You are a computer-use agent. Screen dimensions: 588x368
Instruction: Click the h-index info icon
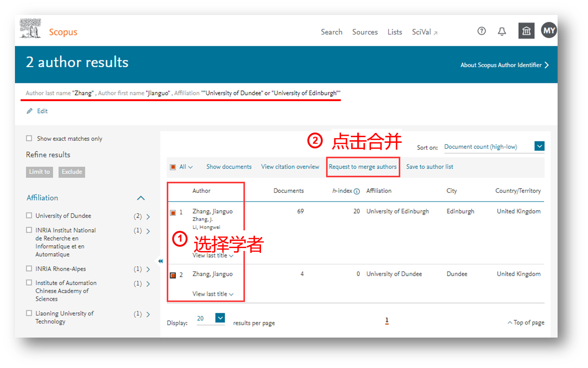point(356,191)
